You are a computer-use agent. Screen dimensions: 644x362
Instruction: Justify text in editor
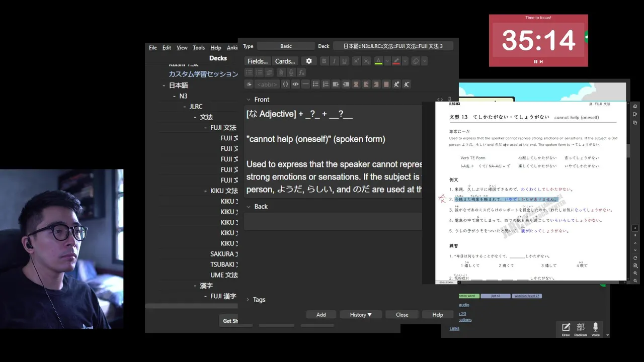(386, 84)
